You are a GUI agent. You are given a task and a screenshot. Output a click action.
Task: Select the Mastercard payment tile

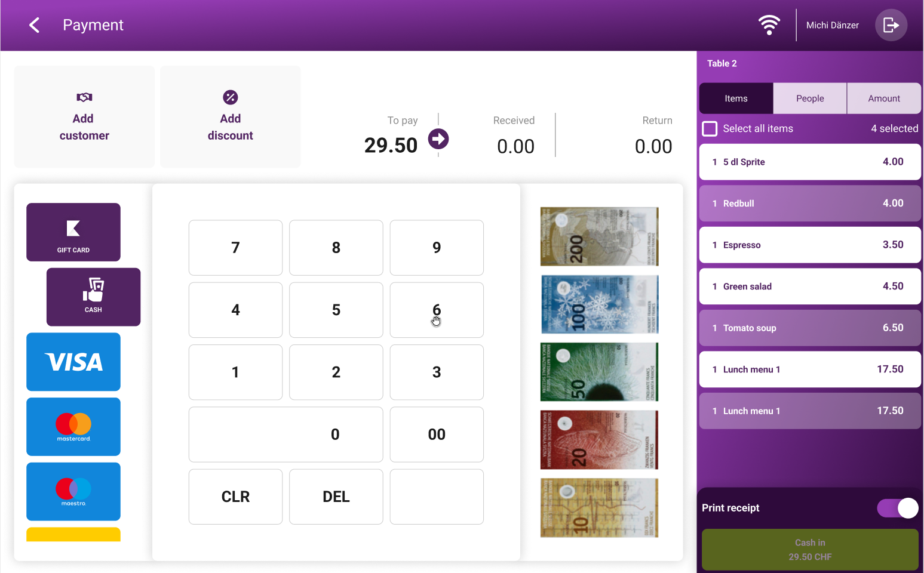(73, 427)
